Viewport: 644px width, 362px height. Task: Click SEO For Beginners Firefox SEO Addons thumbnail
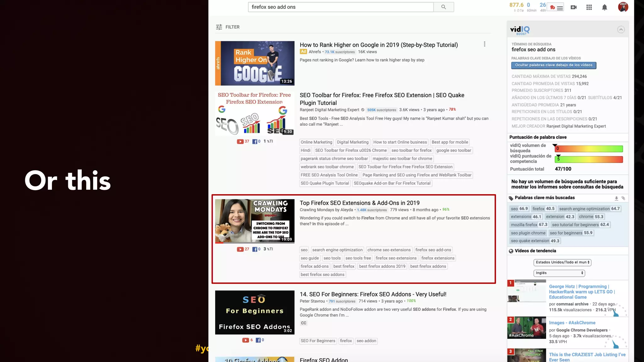point(255,312)
